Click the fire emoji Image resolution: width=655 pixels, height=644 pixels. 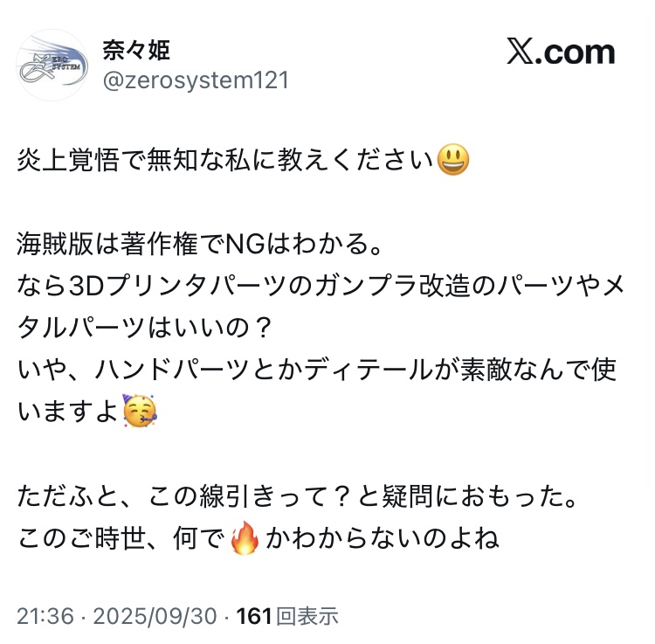(x=245, y=537)
